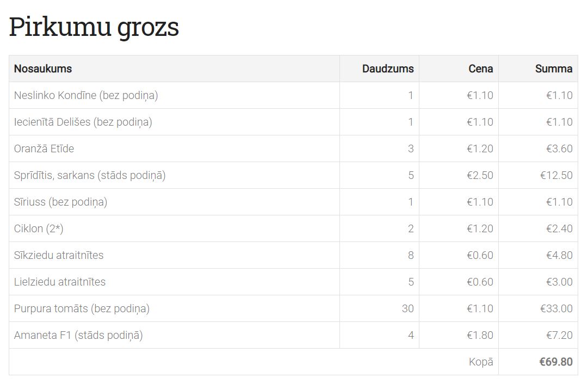Click the €69.80 total amount
The image size is (588, 384).
pyautogui.click(x=556, y=362)
